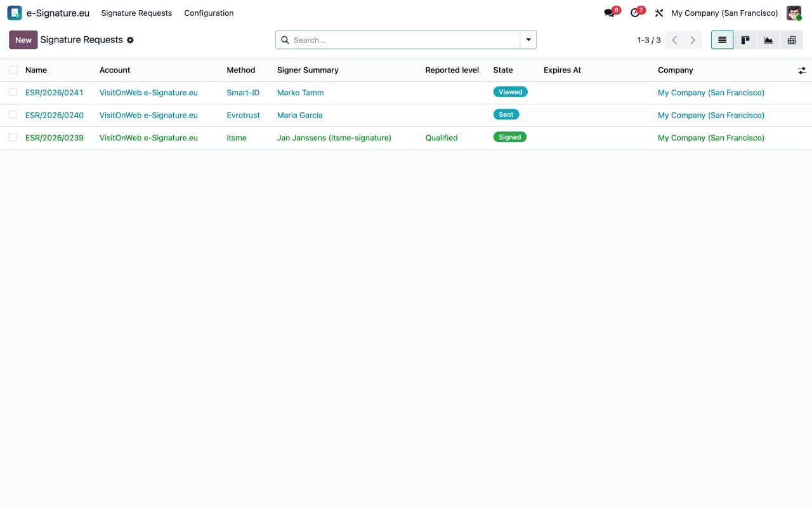Click the Qualified reported level cell

pyautogui.click(x=442, y=138)
